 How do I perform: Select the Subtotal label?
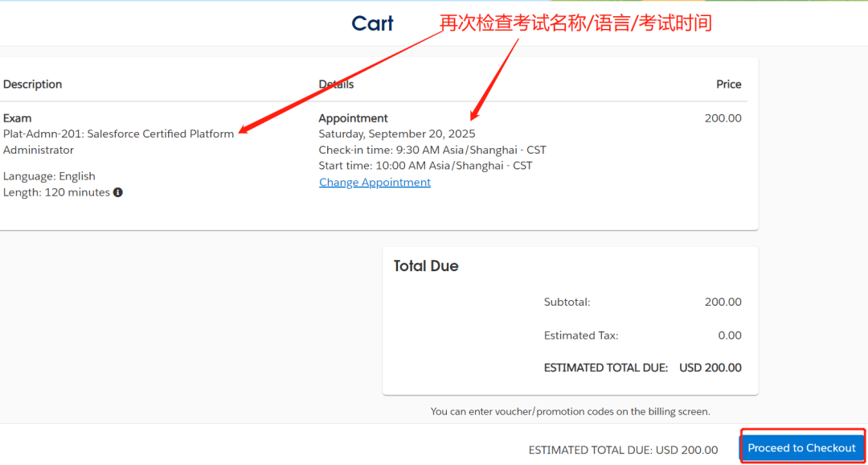coord(567,302)
